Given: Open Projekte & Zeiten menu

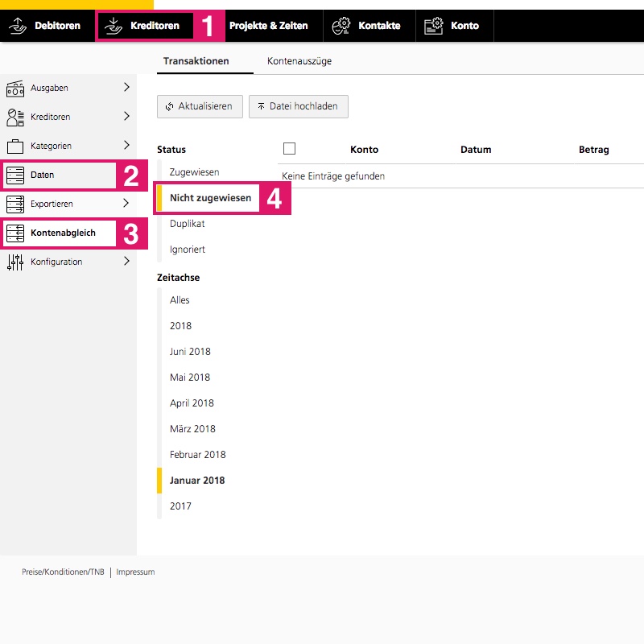Looking at the screenshot, I should point(268,26).
